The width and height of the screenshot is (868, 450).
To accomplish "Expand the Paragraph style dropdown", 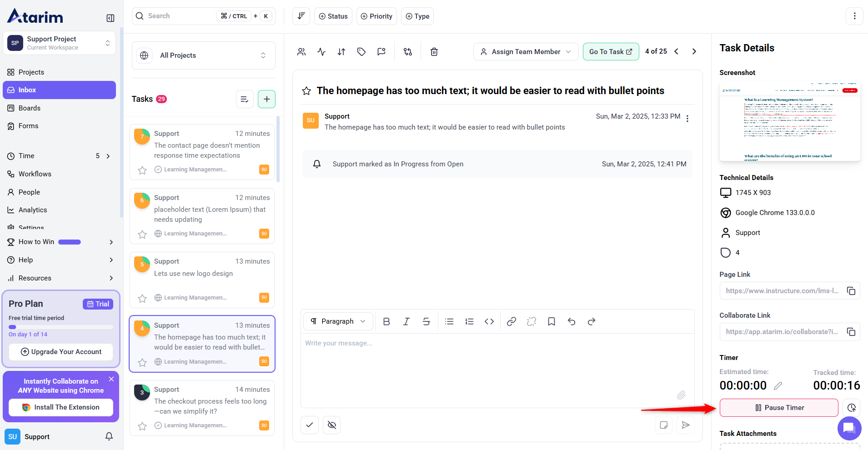I will (338, 321).
